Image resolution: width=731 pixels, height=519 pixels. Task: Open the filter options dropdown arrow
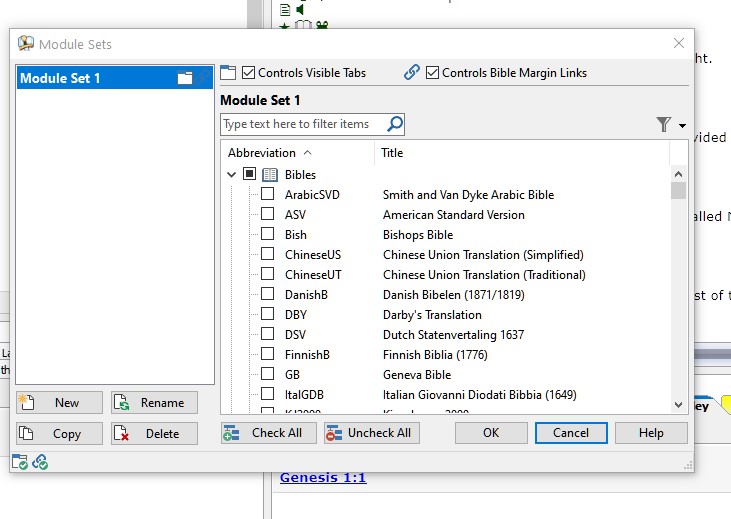[x=682, y=125]
